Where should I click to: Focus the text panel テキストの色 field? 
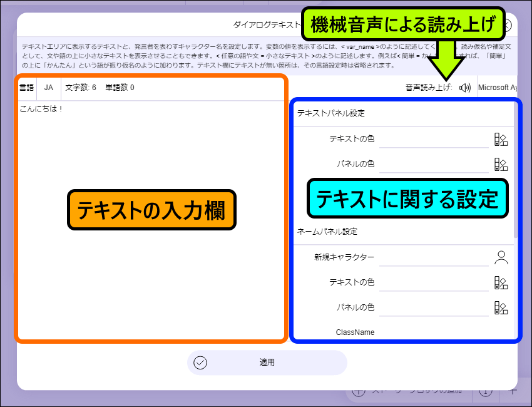434,140
